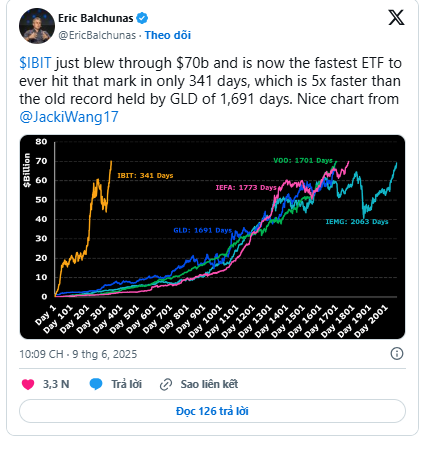Click the X logo icon
424x450 pixels.
click(x=396, y=17)
